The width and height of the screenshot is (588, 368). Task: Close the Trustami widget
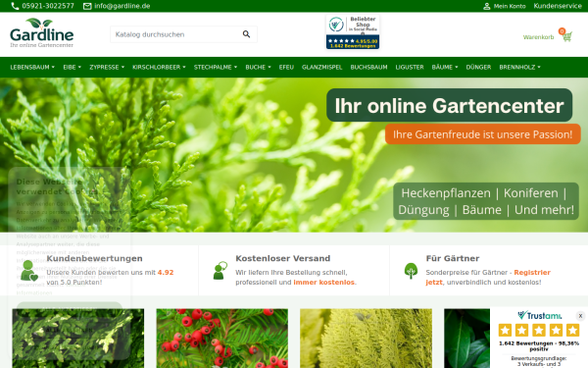click(x=580, y=316)
